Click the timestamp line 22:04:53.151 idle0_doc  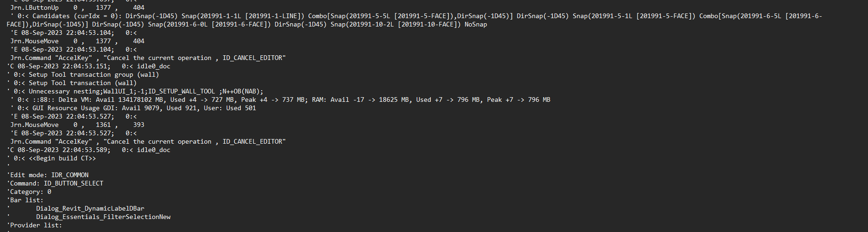[88, 66]
